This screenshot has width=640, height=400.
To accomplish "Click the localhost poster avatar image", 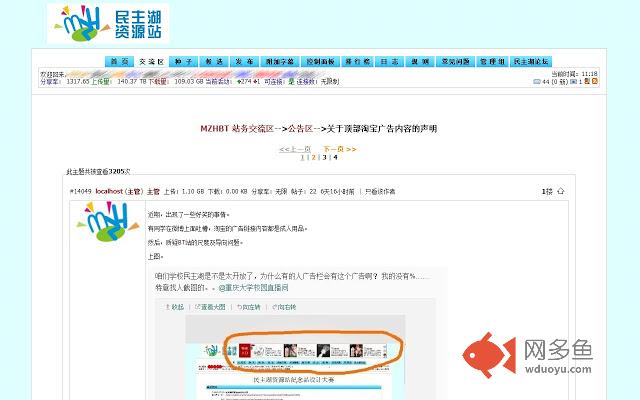I will 108,222.
